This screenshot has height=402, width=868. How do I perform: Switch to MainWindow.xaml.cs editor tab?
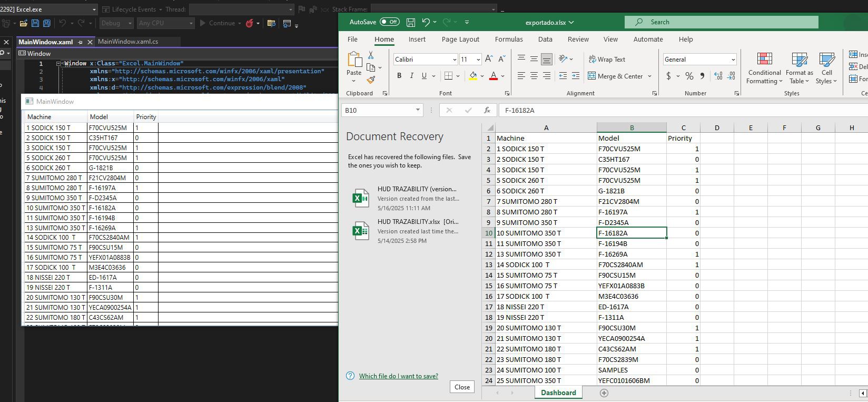[x=127, y=42]
